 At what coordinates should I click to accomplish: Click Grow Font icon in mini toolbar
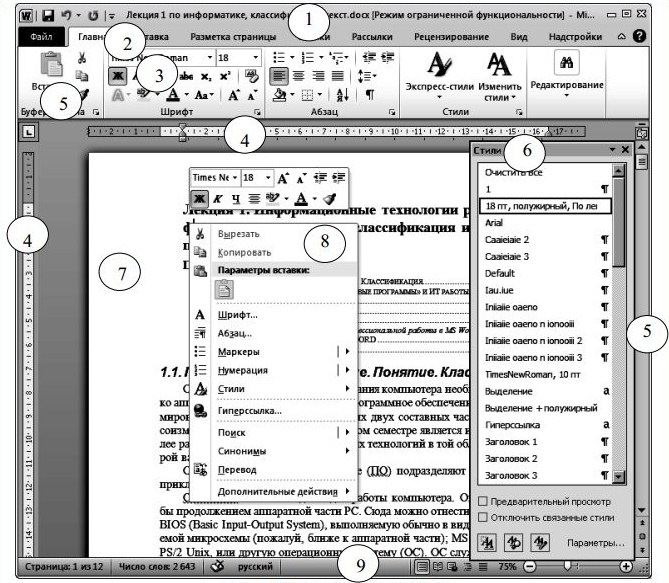click(283, 178)
